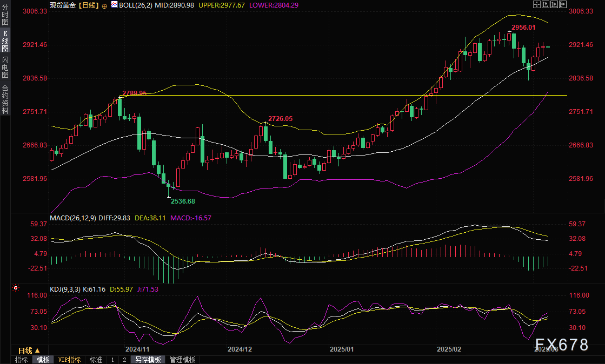Switch to 分时图 view in sidebar
605x364 pixels.
(5, 15)
